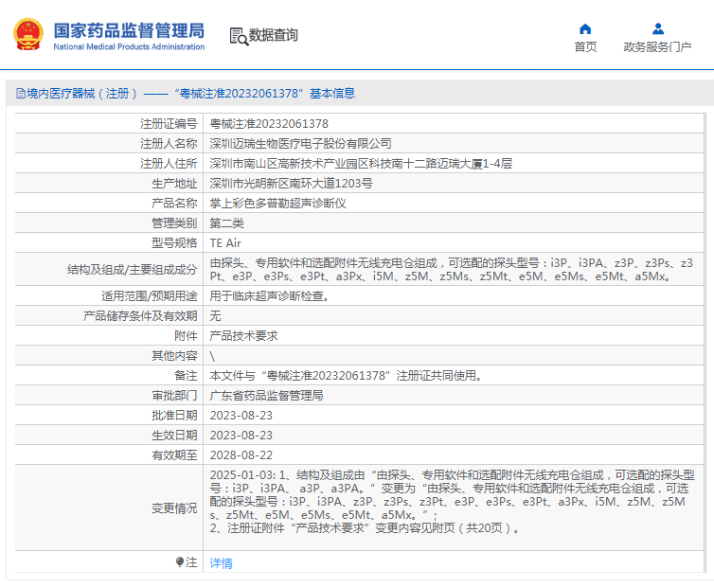The image size is (714, 588).
Task: Click the 无 value for storage conditions
Action: (215, 315)
